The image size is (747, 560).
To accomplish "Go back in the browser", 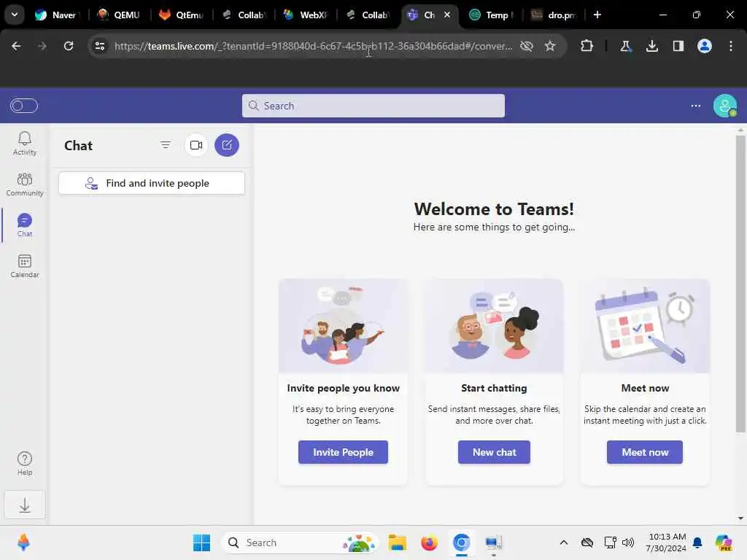I will coord(16,46).
